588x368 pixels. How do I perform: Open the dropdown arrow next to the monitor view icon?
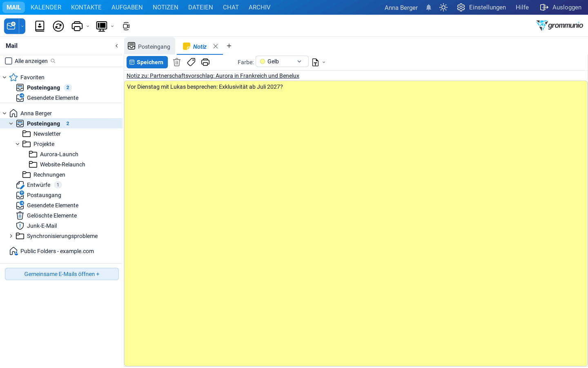(x=112, y=26)
